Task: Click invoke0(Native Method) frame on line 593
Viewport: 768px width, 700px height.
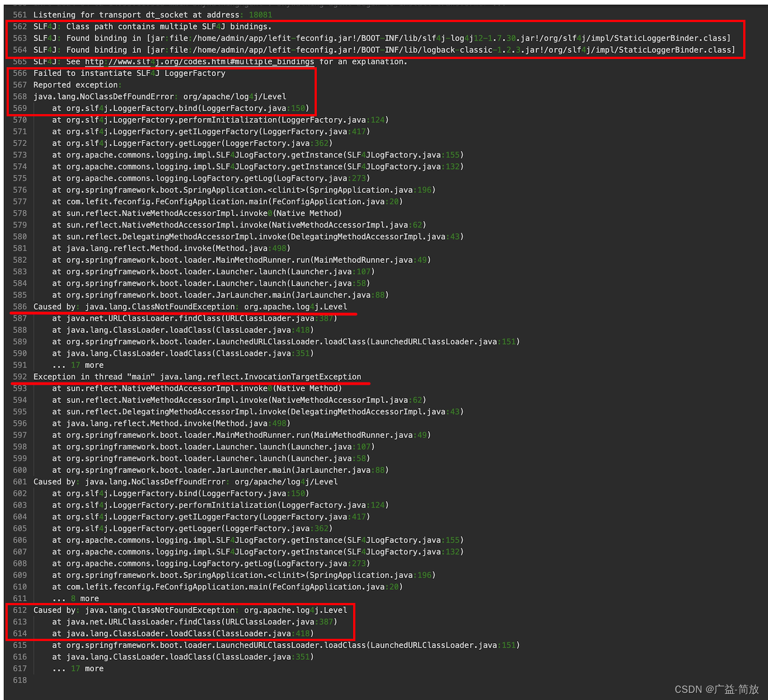Action: tap(197, 389)
